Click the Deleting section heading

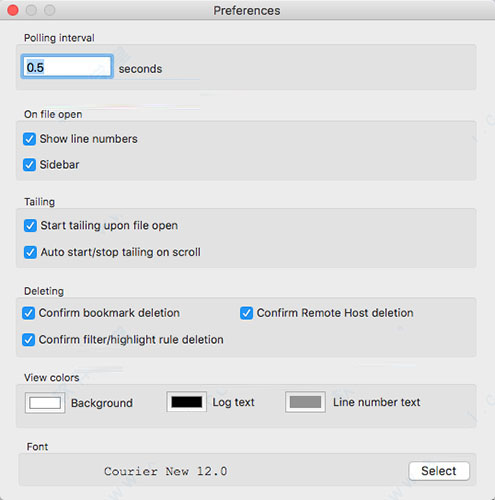(44, 291)
